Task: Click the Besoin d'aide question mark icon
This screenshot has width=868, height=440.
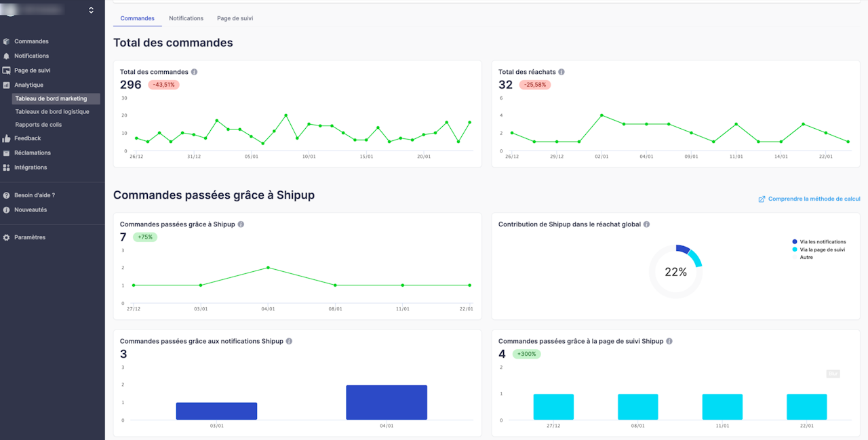Action: tap(7, 195)
